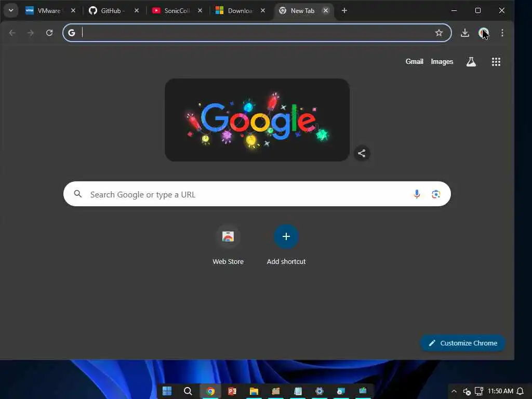Screen dimensions: 532x399
Task: Open Web Store shortcut
Action: [228, 245]
